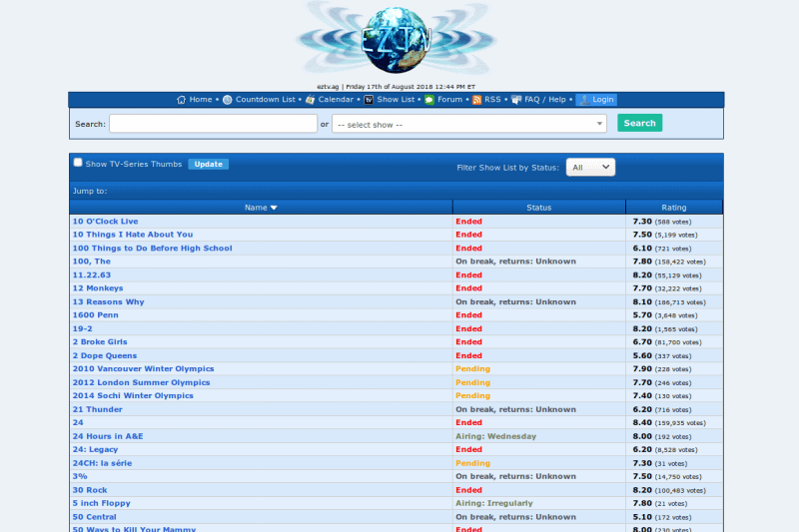
Task: Open Countdown List menu item
Action: click(x=265, y=100)
